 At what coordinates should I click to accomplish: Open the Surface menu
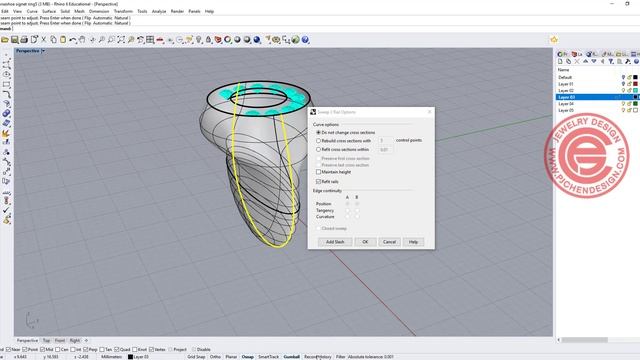pyautogui.click(x=49, y=11)
